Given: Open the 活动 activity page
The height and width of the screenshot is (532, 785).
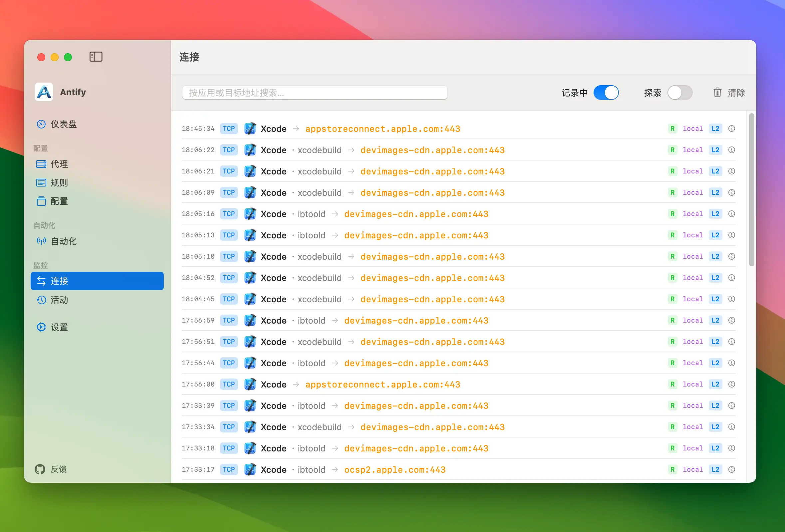Looking at the screenshot, I should click(97, 300).
